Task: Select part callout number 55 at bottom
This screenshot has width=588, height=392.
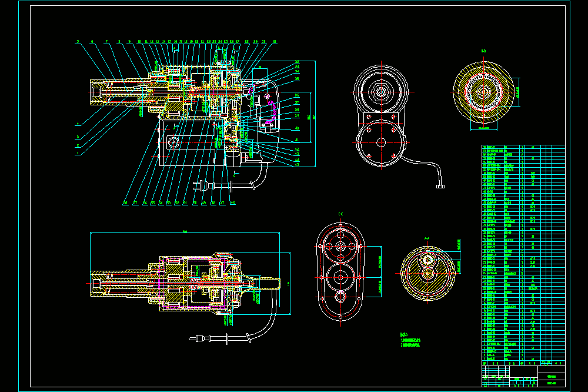Action: click(153, 203)
